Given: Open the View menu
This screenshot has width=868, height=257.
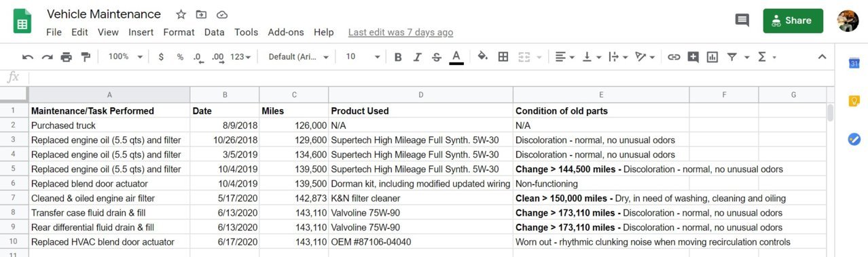Looking at the screenshot, I should coord(108,32).
